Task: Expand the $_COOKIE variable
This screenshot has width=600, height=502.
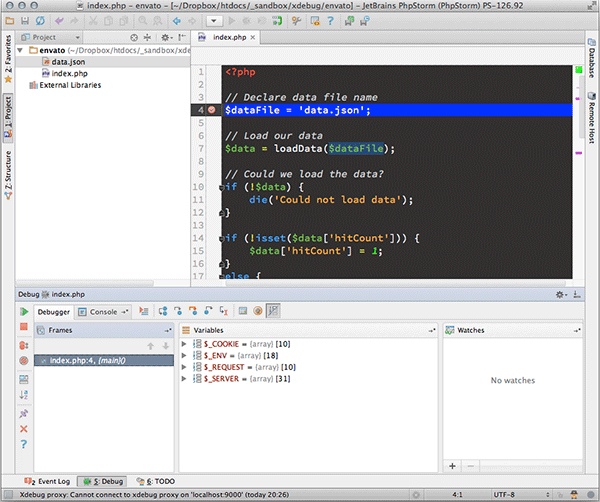Action: 184,344
